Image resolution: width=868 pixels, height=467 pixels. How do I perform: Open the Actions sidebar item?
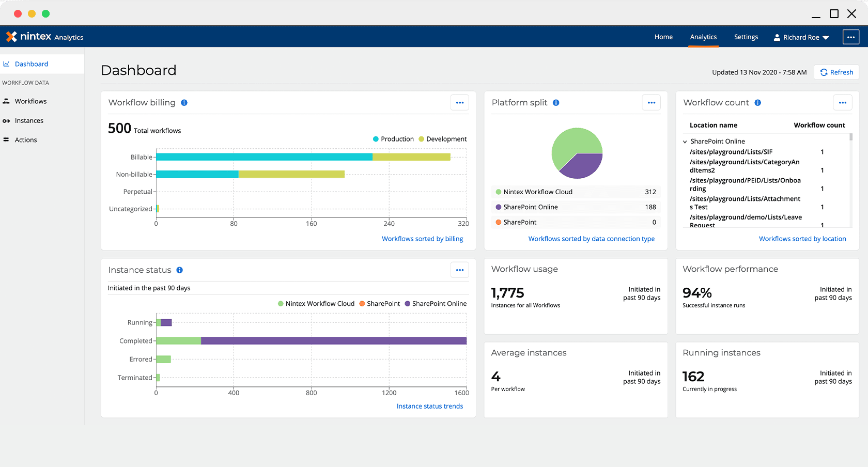tap(26, 139)
